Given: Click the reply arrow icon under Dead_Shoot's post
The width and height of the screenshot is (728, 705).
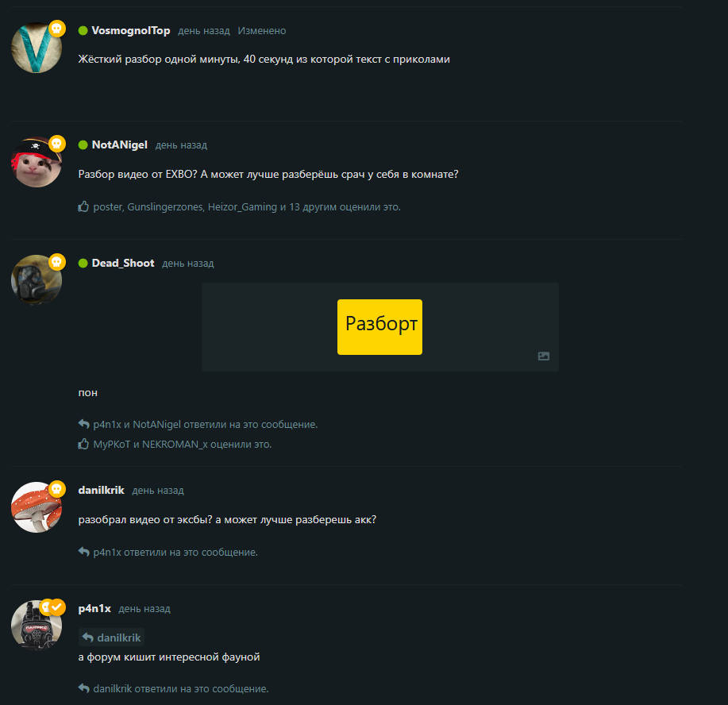Looking at the screenshot, I should (83, 424).
